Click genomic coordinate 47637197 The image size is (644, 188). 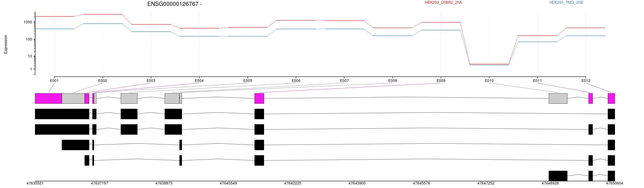click(99, 183)
